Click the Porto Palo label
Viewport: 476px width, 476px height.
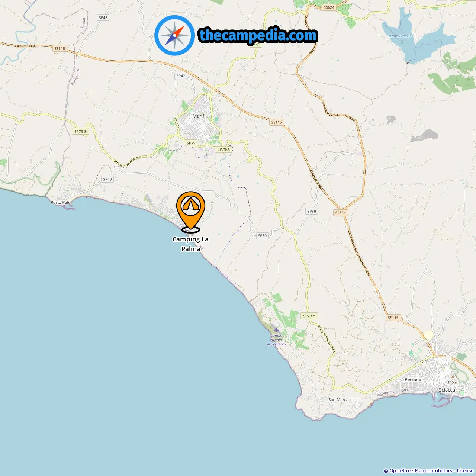point(61,203)
